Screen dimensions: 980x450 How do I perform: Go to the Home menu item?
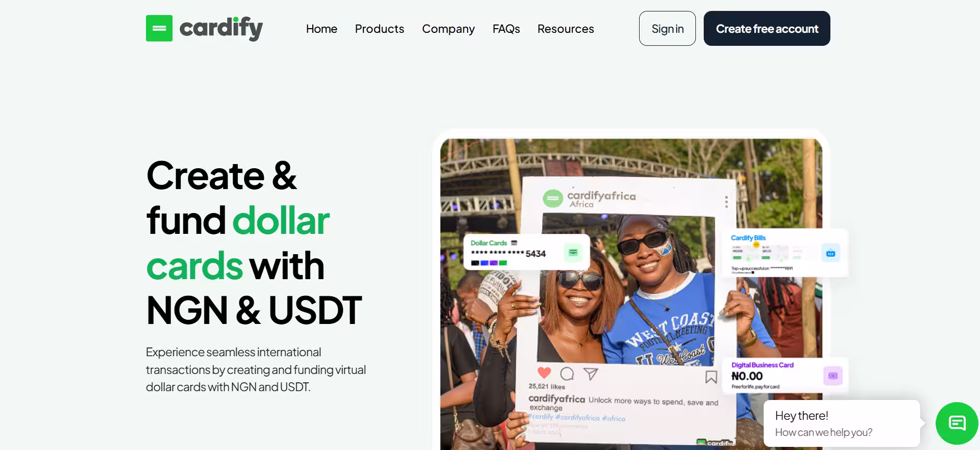point(322,29)
